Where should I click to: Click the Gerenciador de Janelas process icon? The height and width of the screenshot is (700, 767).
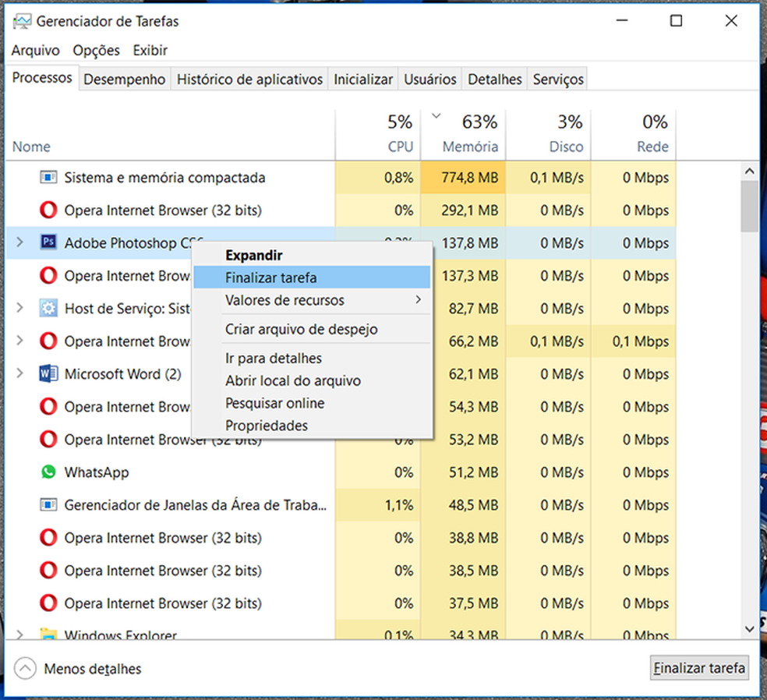point(48,505)
